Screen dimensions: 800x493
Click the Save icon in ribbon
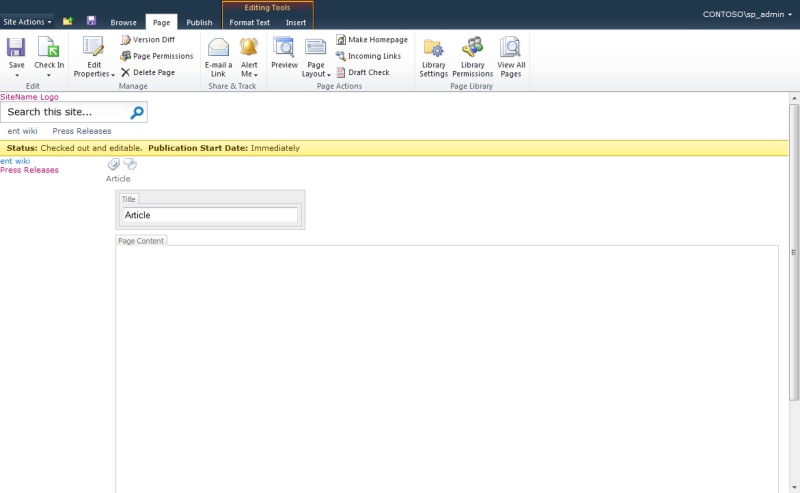click(16, 47)
